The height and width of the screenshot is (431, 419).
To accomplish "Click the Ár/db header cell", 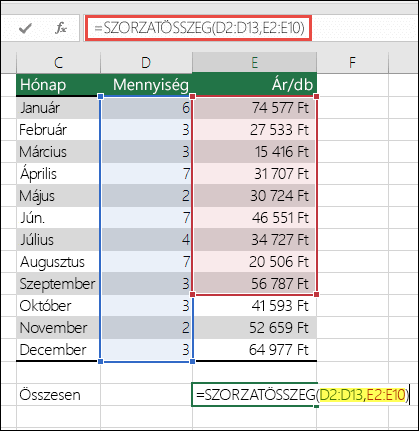I will (x=254, y=85).
